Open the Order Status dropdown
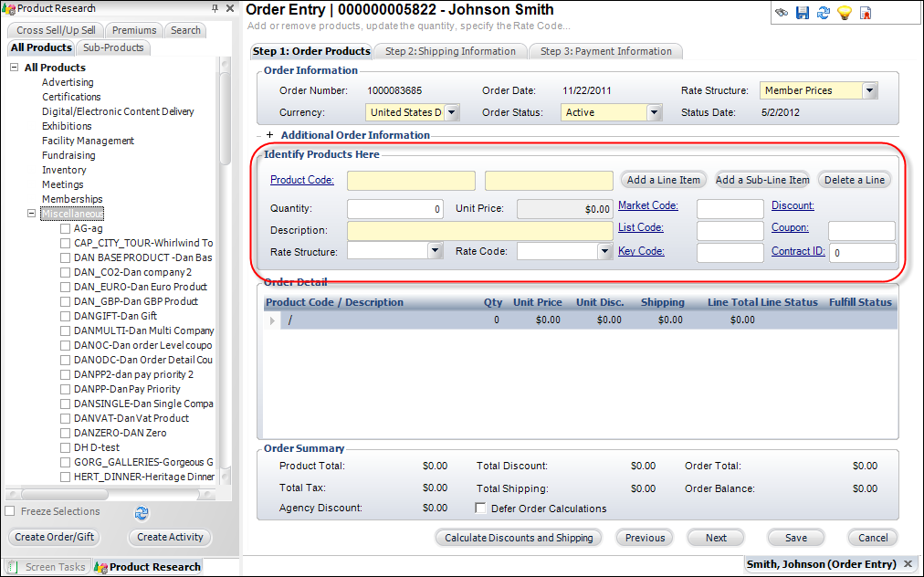The image size is (924, 577). point(654,112)
